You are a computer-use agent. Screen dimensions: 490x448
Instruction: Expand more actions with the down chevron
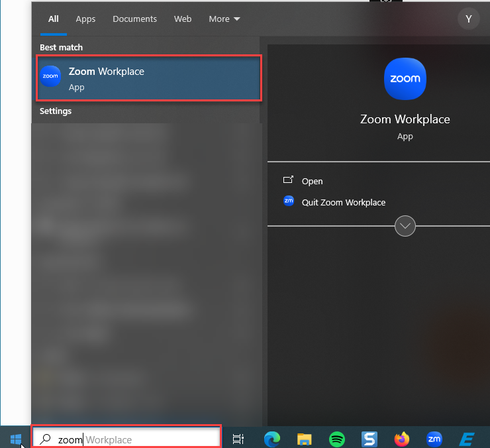(405, 226)
